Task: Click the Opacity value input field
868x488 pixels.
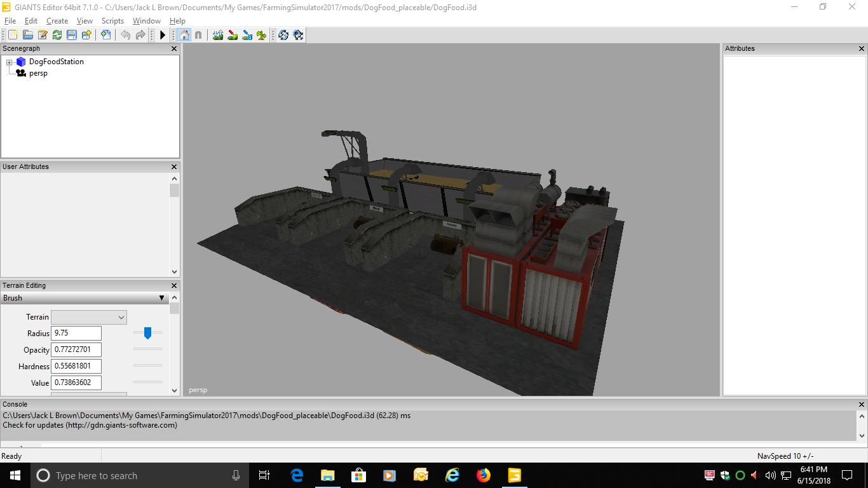Action: point(76,350)
